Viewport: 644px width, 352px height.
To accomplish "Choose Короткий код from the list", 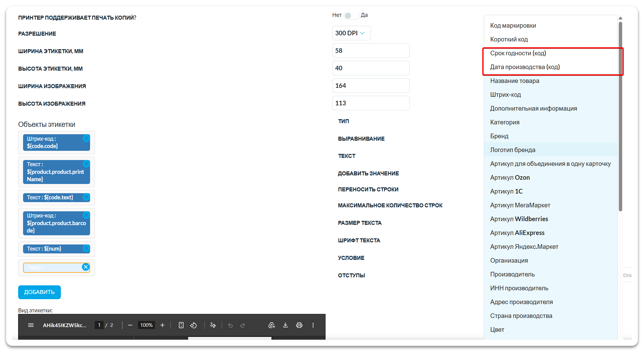I will 551,39.
